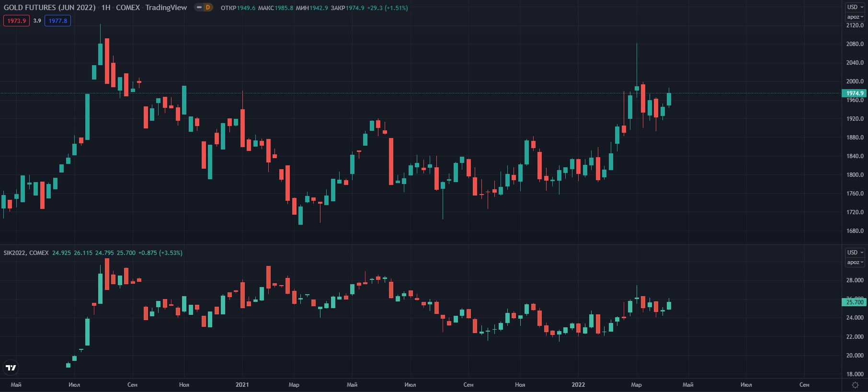Click the 2022 year label on time axis
868x392 pixels.
pyautogui.click(x=578, y=385)
